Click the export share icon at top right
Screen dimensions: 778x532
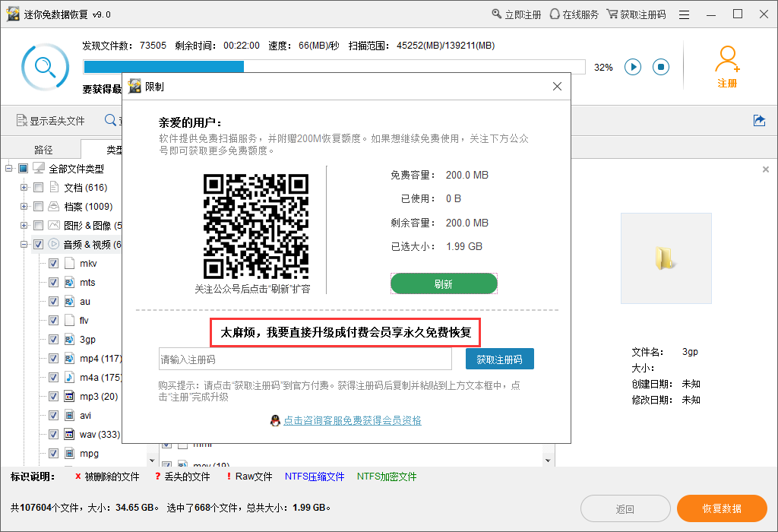click(759, 121)
